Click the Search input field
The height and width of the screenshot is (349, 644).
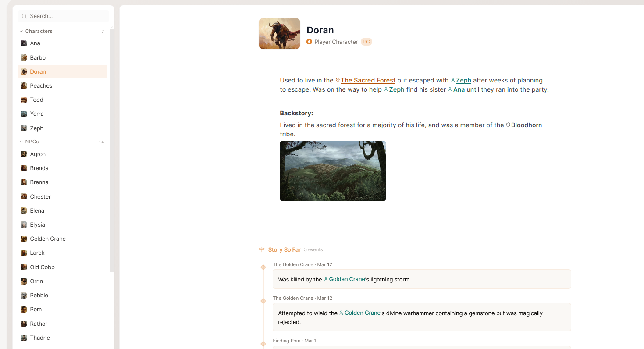(x=66, y=16)
